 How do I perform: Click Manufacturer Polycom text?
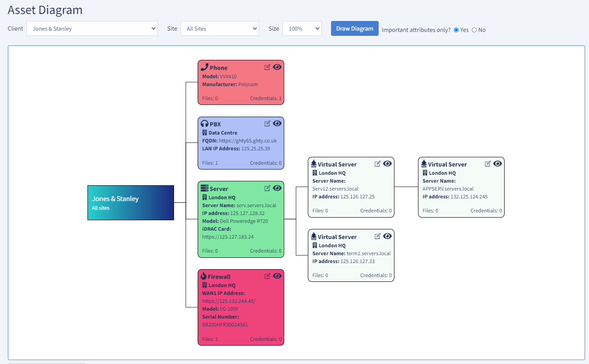tap(230, 84)
